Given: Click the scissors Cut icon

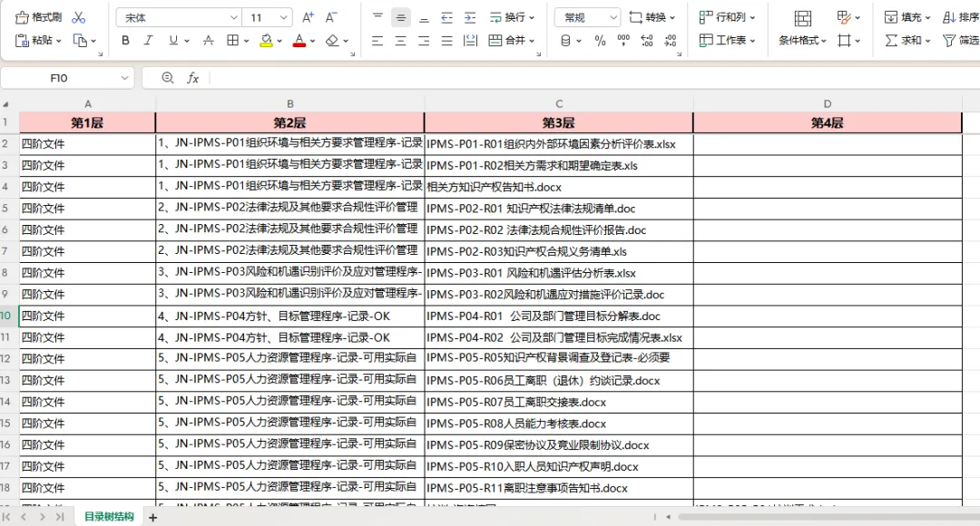Looking at the screenshot, I should click(79, 17).
